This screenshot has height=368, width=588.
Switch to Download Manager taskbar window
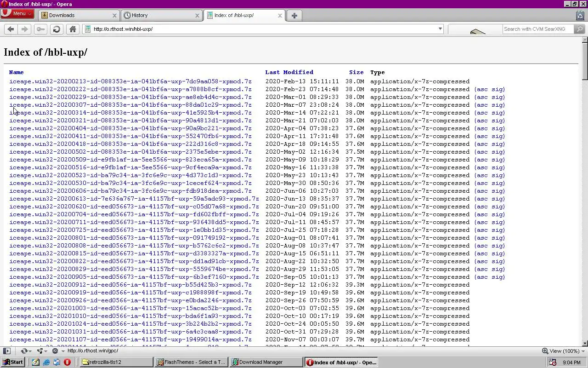[266, 362]
